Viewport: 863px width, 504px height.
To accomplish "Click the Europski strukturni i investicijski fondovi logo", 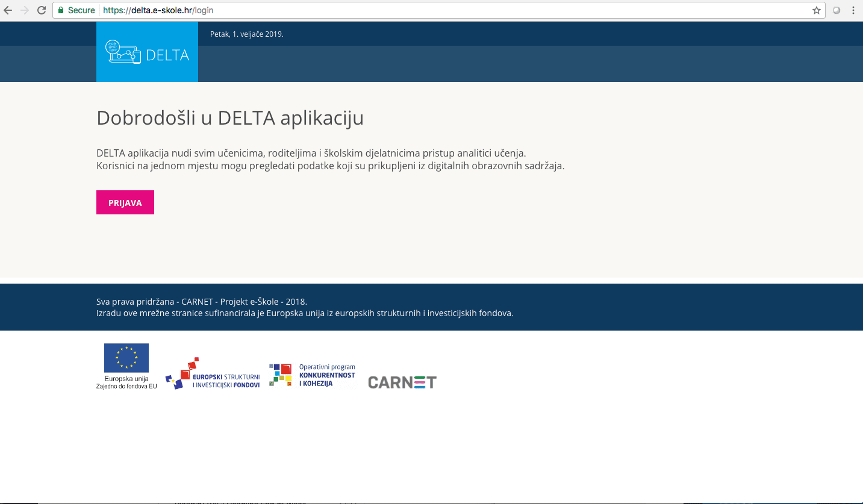I will tap(213, 373).
